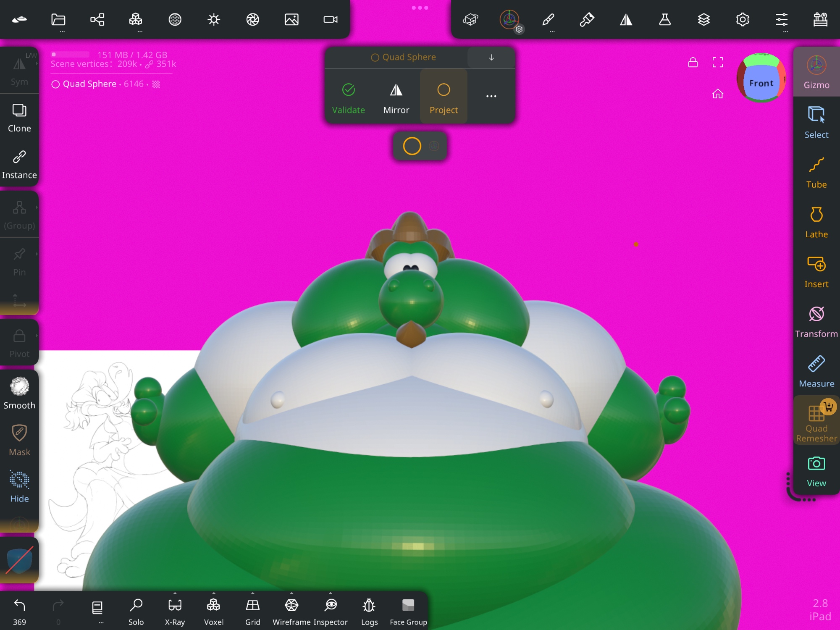Click the Front view cube

tap(761, 83)
